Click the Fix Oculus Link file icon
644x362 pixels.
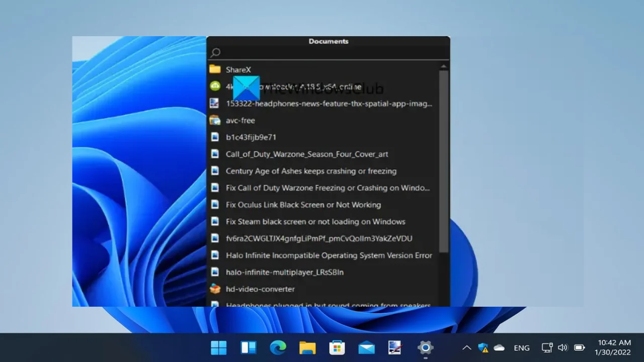point(215,205)
